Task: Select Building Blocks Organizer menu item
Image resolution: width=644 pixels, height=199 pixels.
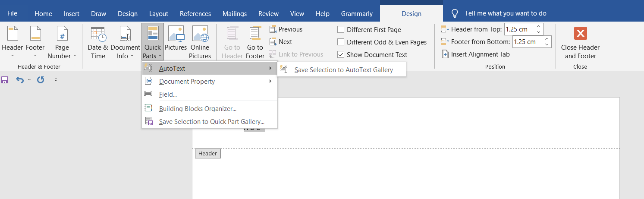Action: 197,109
